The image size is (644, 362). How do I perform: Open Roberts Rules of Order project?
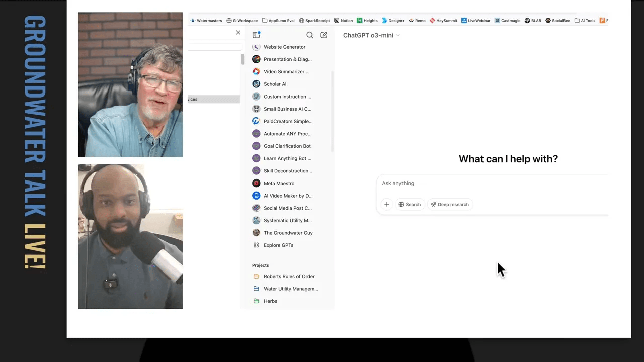pos(289,276)
